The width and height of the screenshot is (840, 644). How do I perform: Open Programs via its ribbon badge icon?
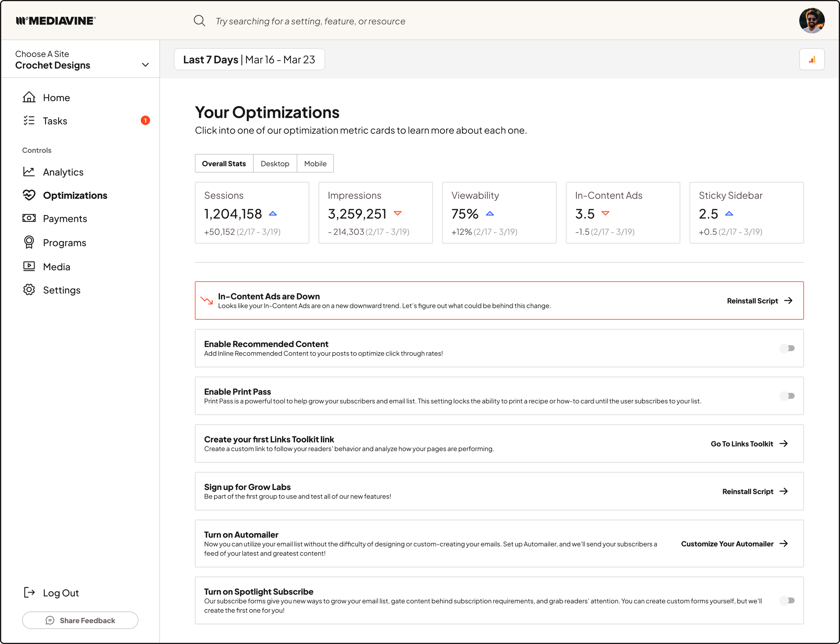[x=29, y=242]
